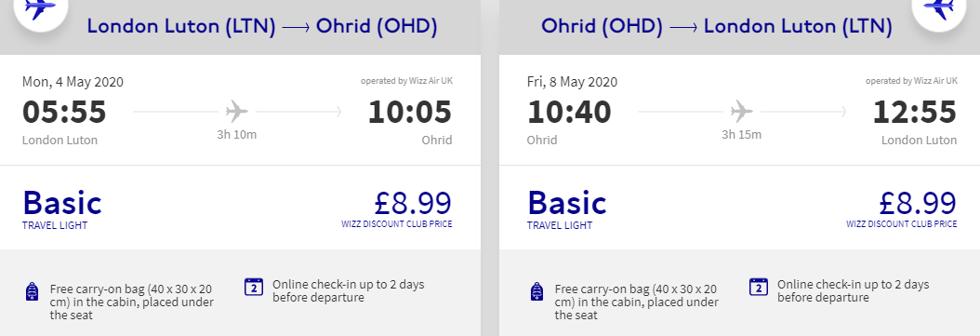The height and width of the screenshot is (336, 980).
Task: Click the grey plane icon above 3h 10m
Action: point(237,112)
